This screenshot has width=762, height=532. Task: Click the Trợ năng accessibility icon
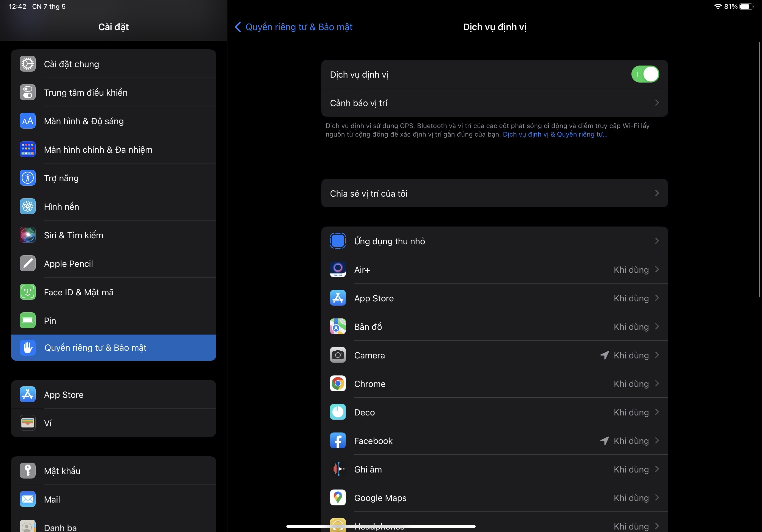click(27, 178)
